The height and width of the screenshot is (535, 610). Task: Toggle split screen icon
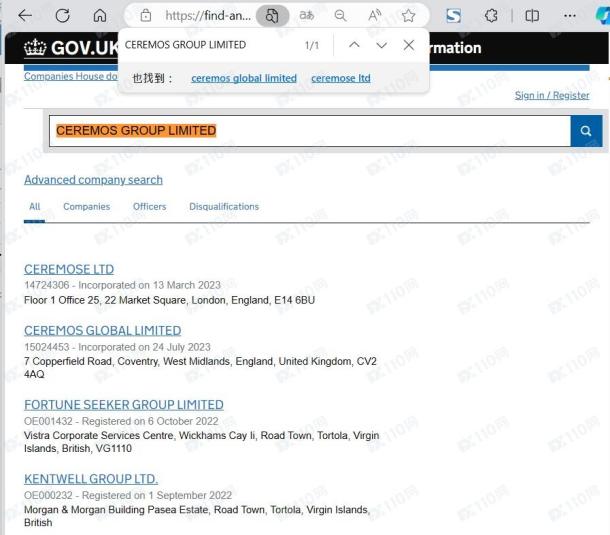pos(532,16)
